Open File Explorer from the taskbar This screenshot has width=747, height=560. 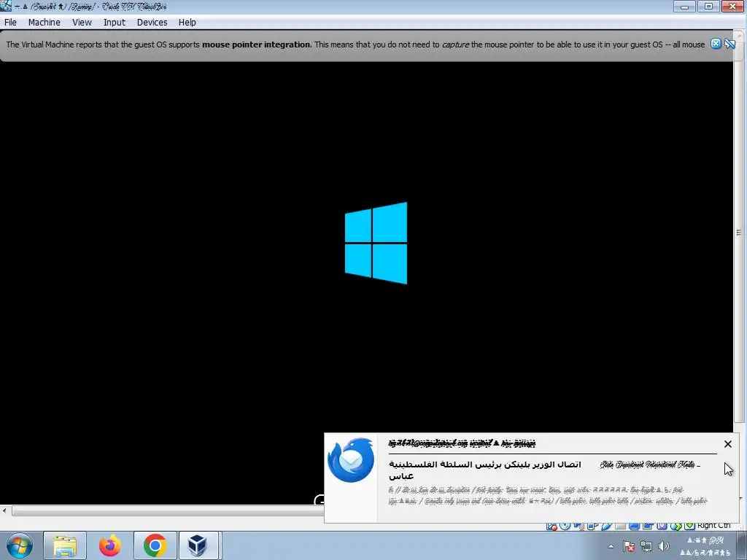point(65,545)
